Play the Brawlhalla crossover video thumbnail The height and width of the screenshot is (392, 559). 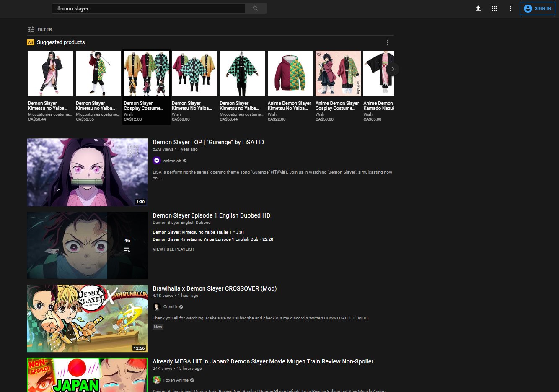(x=87, y=319)
